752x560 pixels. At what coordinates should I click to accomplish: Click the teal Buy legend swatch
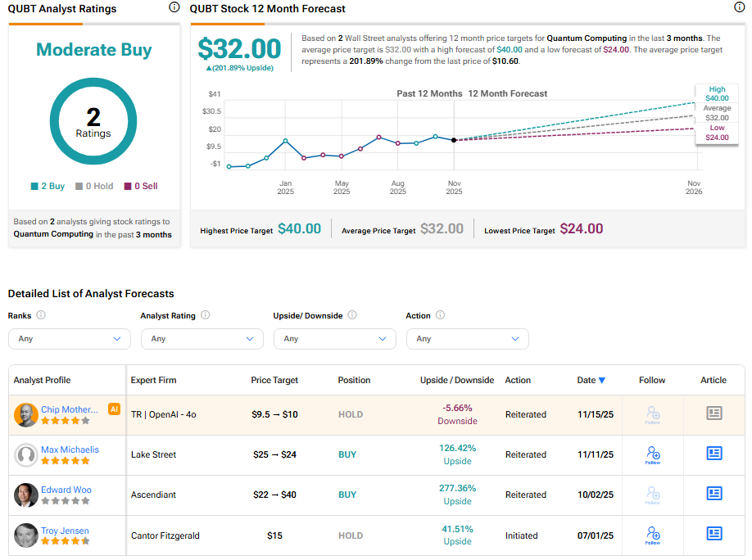click(x=34, y=187)
